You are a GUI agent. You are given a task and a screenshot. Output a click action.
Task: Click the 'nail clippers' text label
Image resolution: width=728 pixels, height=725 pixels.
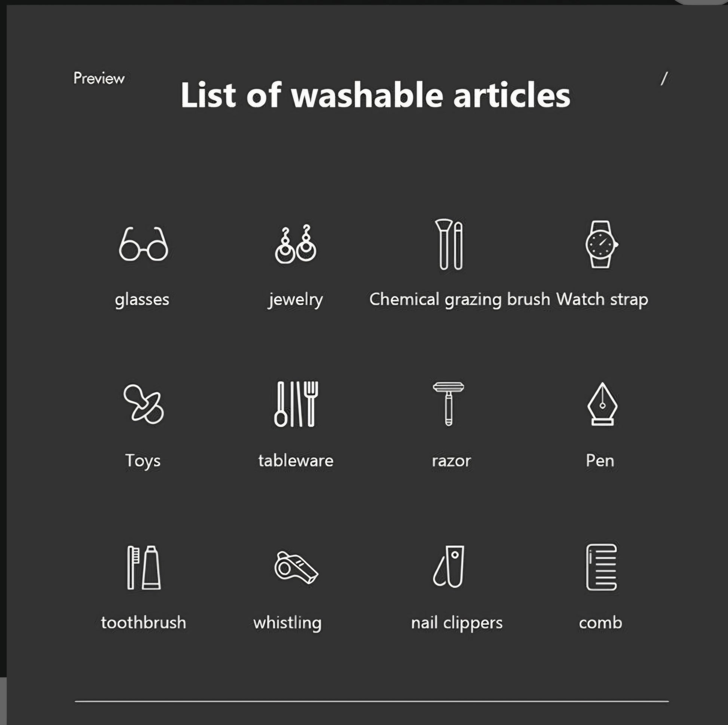click(457, 622)
